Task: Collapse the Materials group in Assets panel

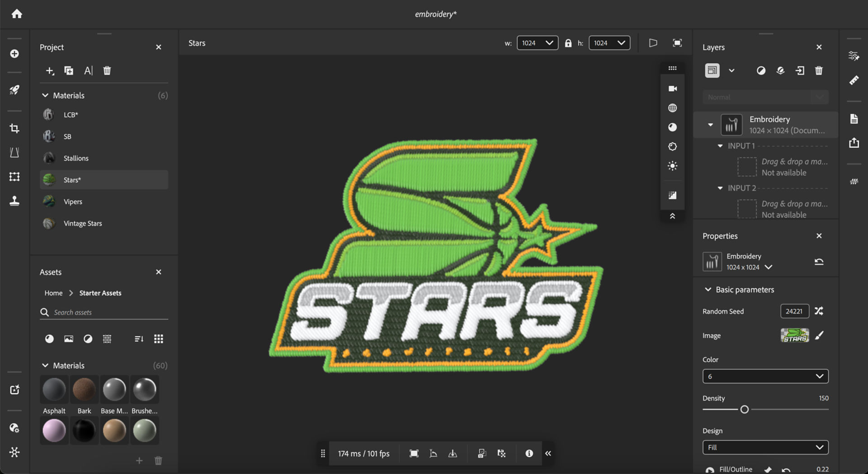Action: coord(45,365)
